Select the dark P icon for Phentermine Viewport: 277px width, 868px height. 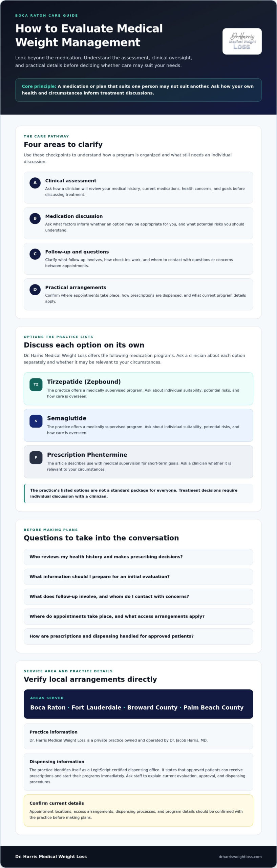tap(36, 458)
